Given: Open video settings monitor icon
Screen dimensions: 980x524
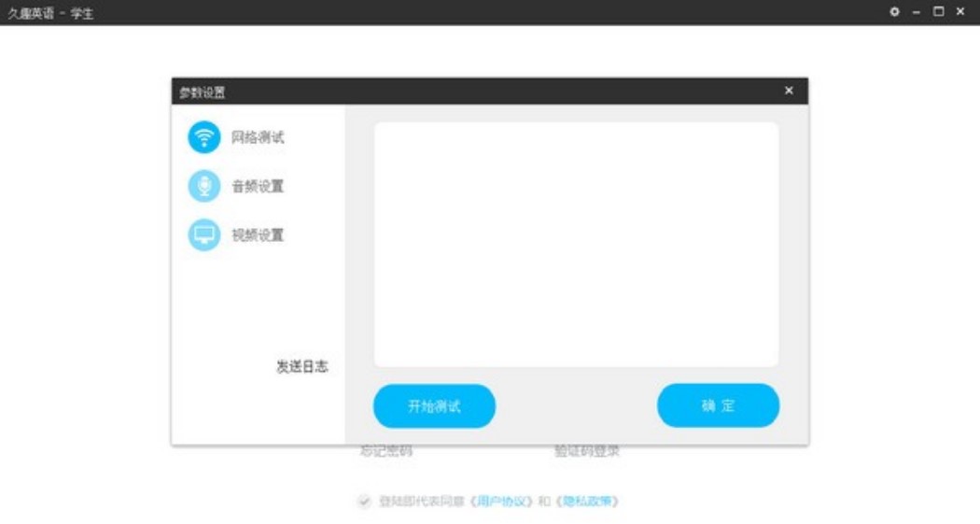Looking at the screenshot, I should tap(204, 234).
